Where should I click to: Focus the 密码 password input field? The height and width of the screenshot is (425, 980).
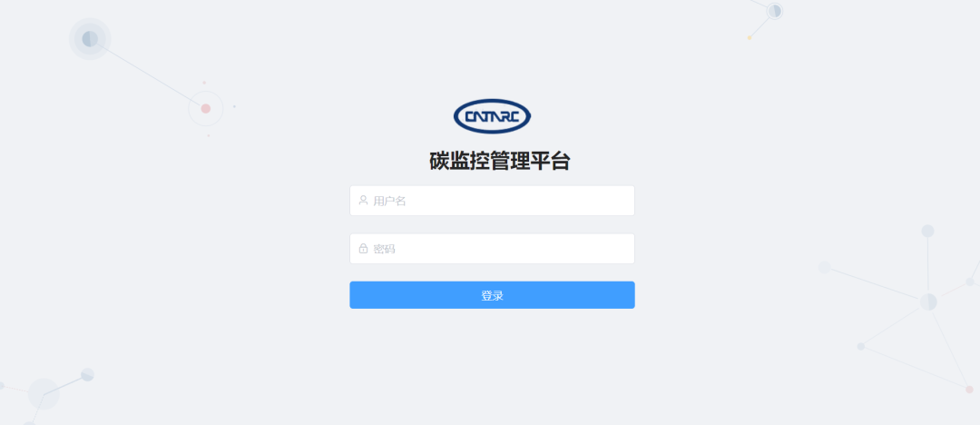pyautogui.click(x=492, y=249)
